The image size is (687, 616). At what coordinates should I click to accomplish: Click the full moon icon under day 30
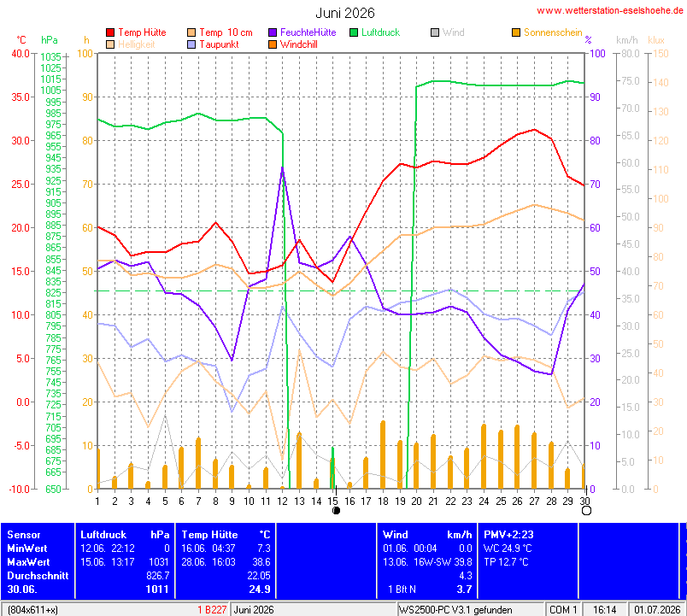coord(586,510)
